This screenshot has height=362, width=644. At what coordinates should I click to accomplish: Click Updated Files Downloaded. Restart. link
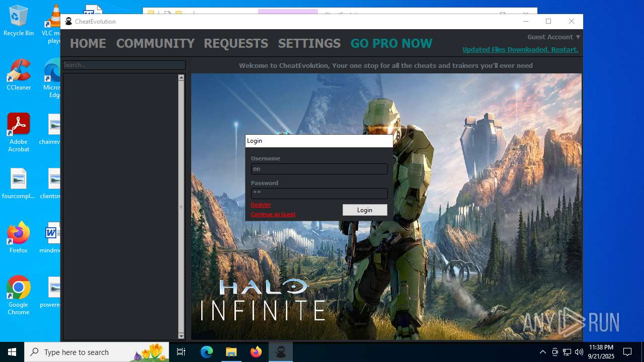[520, 49]
